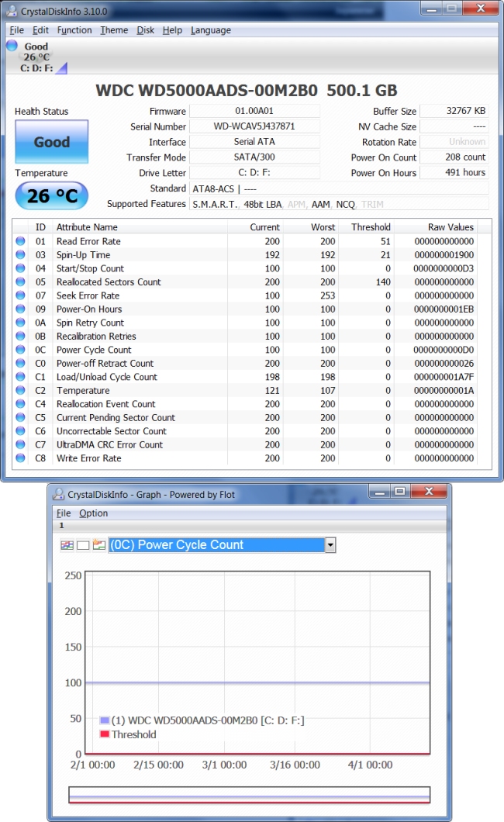Screen dimensions: 504x822
Task: Click the CrystalDiskInfo title bar icon
Action: 12,11
